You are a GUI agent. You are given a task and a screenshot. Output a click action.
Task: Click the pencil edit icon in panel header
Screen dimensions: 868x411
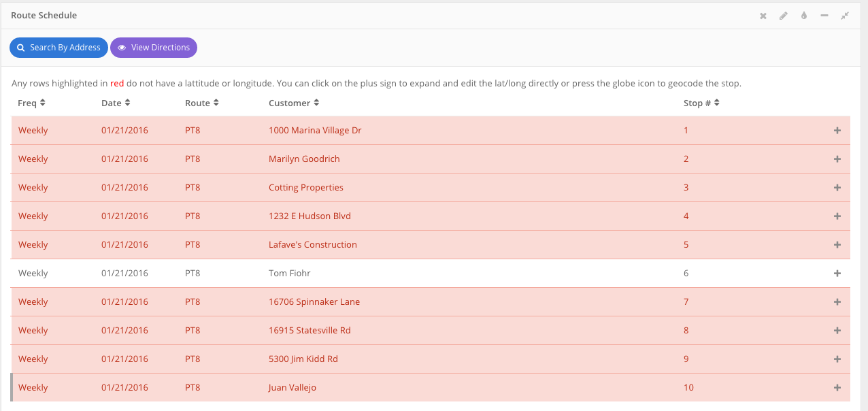click(784, 16)
